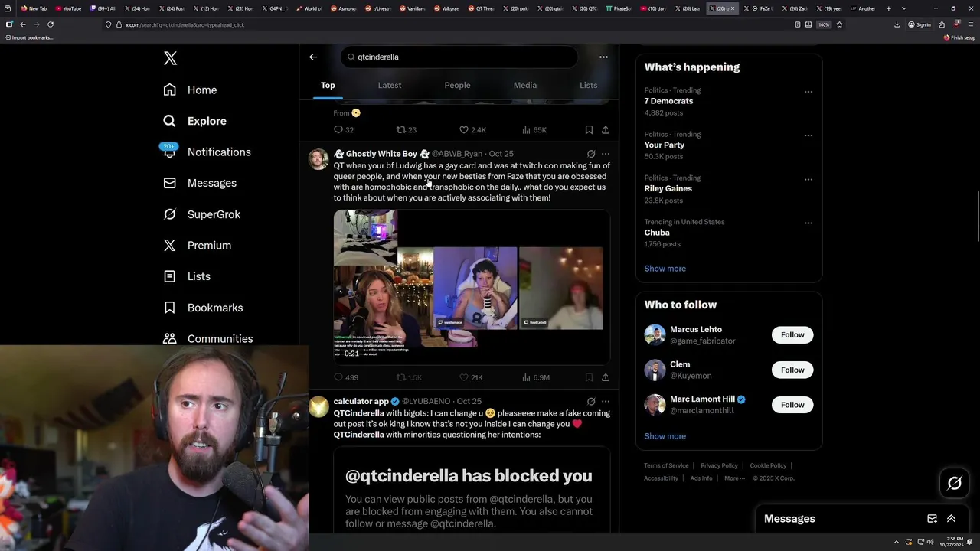
Task: Switch to the People tab
Action: [x=457, y=85]
